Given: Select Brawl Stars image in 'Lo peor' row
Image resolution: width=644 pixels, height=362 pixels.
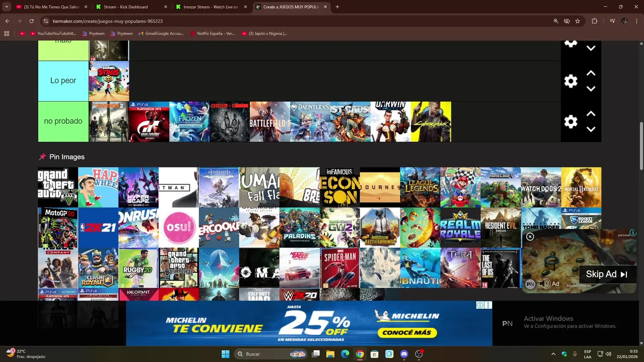Looking at the screenshot, I should pyautogui.click(x=109, y=81).
